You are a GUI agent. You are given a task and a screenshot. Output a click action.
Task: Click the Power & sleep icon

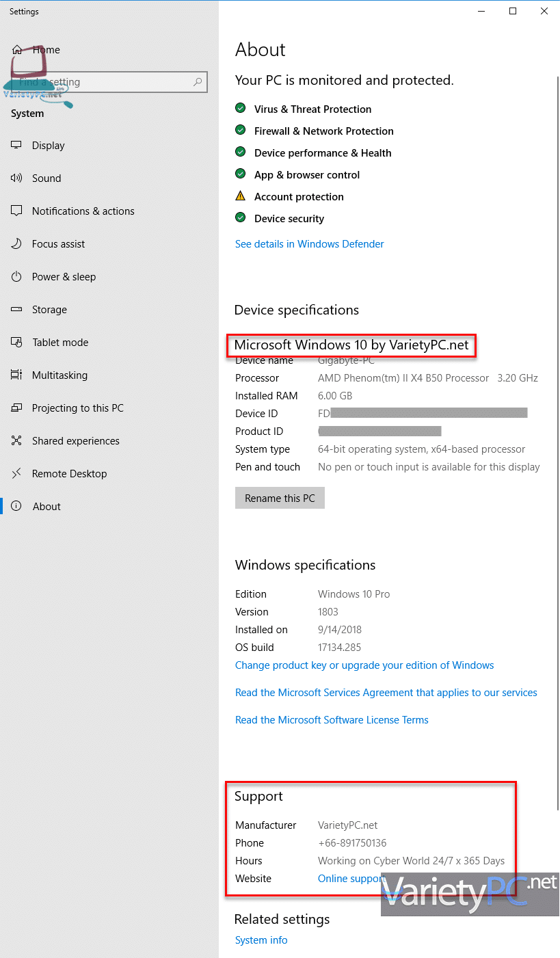[x=17, y=277]
